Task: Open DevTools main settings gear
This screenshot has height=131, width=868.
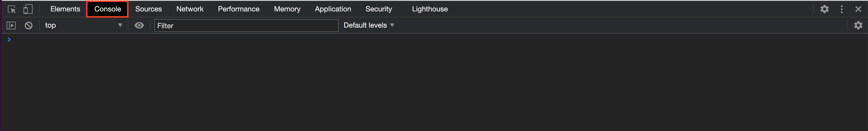Action: pyautogui.click(x=824, y=9)
